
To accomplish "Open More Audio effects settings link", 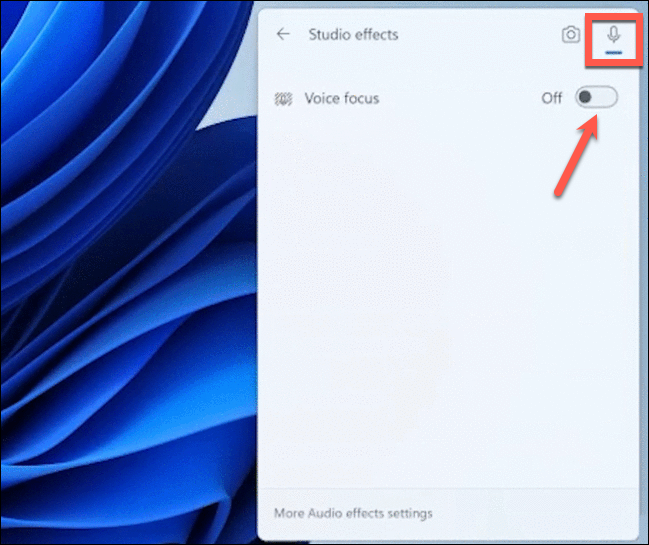I will click(353, 513).
